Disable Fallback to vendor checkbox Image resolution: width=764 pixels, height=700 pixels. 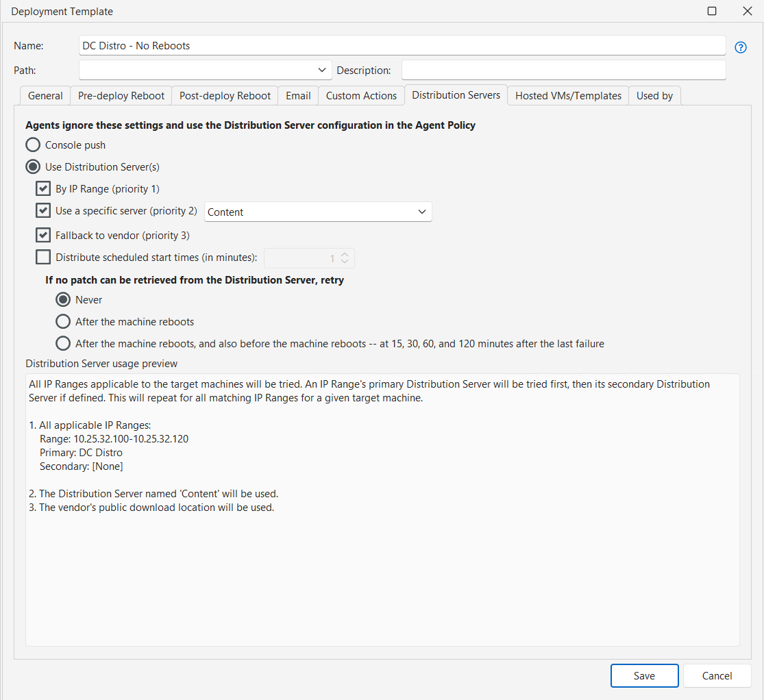[x=43, y=236]
